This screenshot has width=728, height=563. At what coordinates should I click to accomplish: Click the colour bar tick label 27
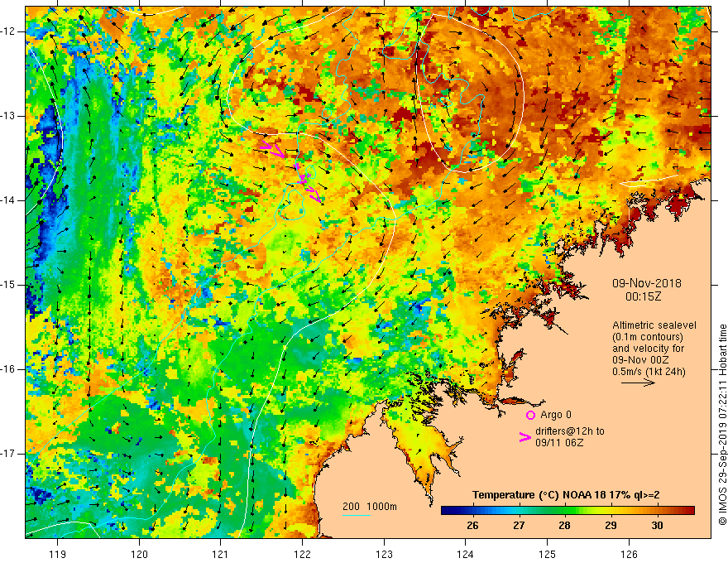click(519, 526)
